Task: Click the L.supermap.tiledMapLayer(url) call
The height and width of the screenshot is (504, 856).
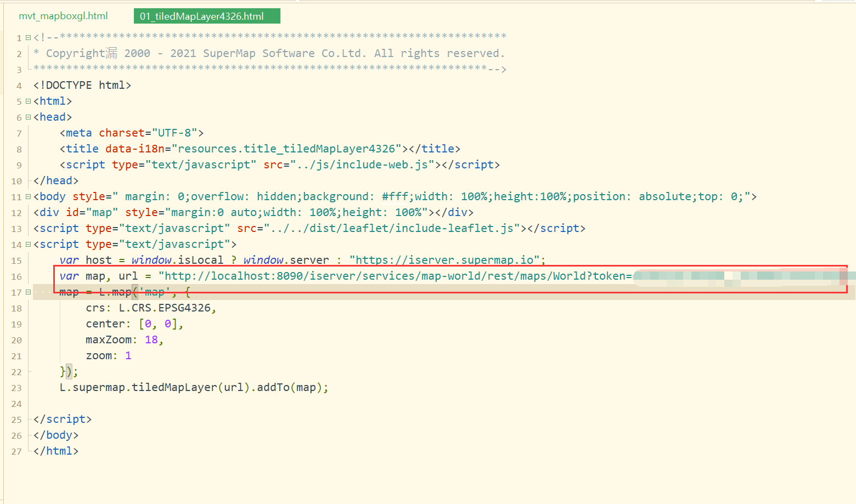Action: [155, 387]
